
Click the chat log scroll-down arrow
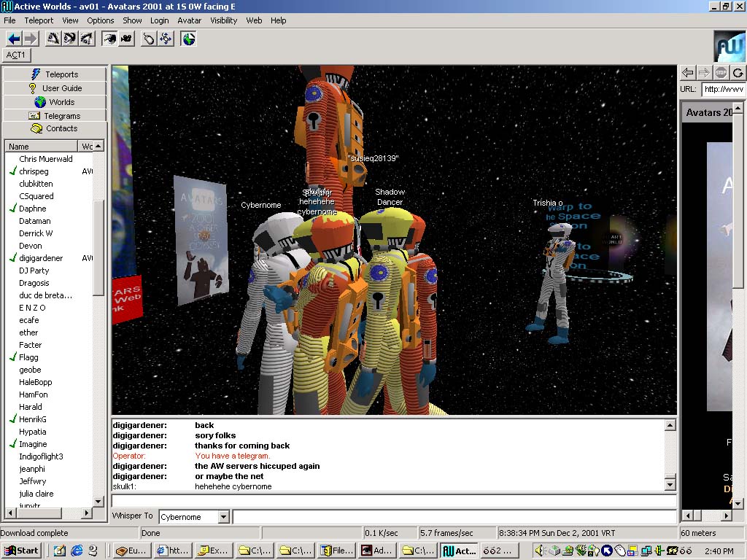pos(670,485)
